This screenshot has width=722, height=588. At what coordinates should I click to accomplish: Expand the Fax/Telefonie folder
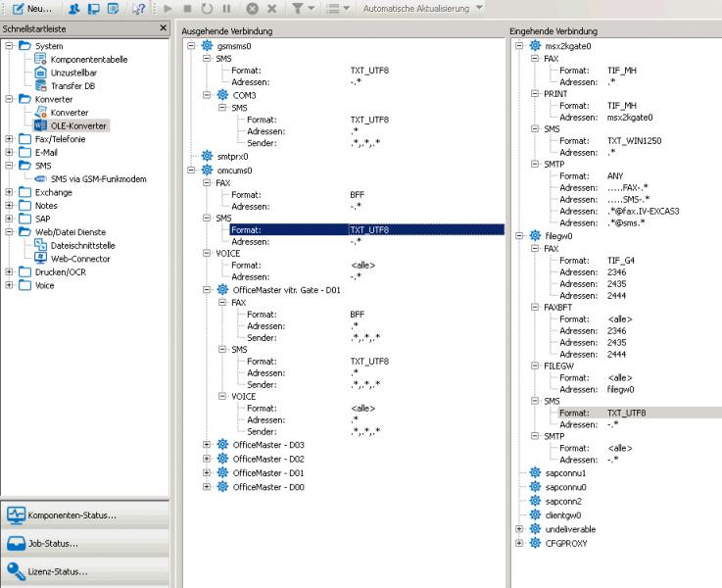click(x=10, y=139)
